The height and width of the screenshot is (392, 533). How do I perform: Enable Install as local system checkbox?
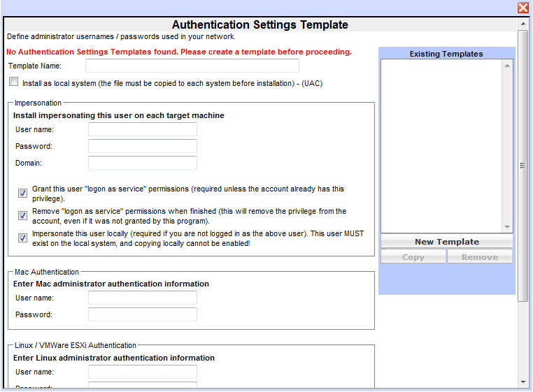(x=14, y=82)
